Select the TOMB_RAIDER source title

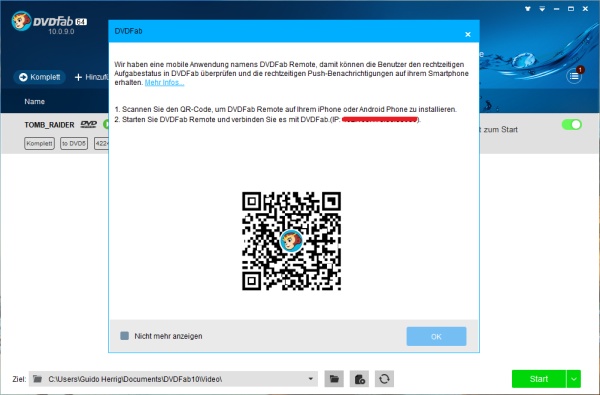tap(49, 125)
